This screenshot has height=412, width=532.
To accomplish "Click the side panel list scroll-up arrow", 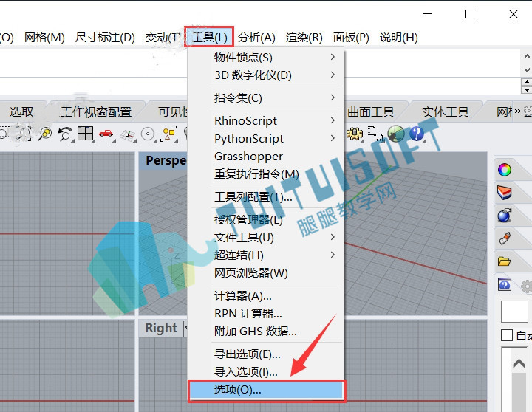I will pyautogui.click(x=519, y=364).
